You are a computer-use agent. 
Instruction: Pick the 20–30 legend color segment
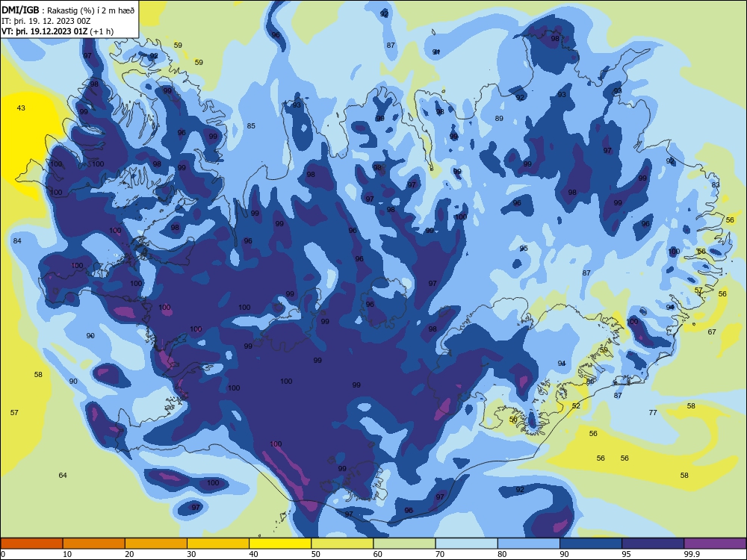click(156, 544)
